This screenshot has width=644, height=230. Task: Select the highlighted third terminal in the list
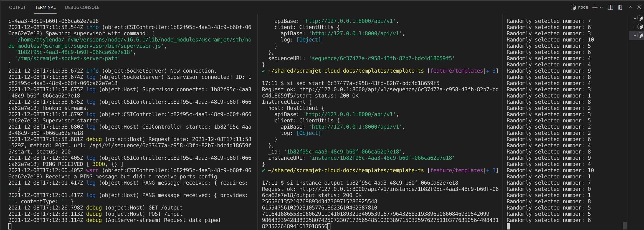click(x=638, y=35)
